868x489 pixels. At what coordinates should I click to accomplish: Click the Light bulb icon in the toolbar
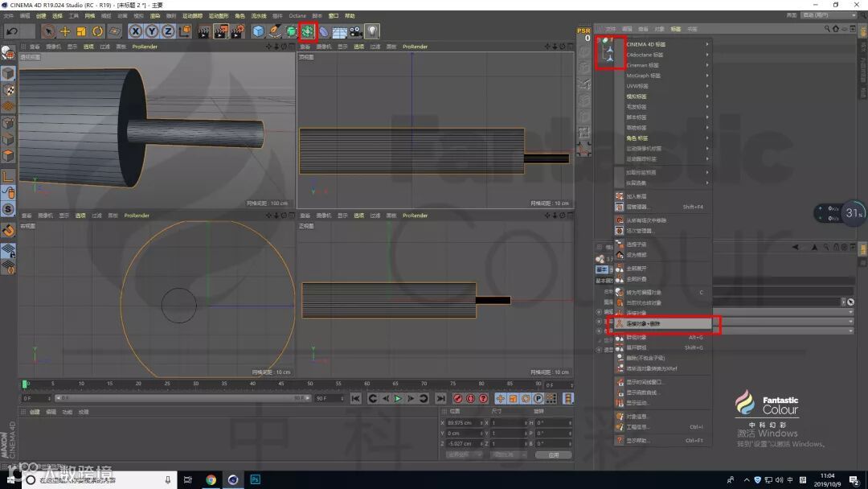click(x=372, y=31)
